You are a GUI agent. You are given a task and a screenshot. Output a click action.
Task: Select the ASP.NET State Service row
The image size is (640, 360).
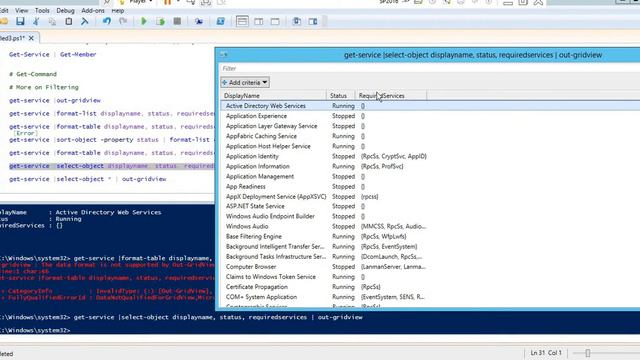pyautogui.click(x=430, y=207)
